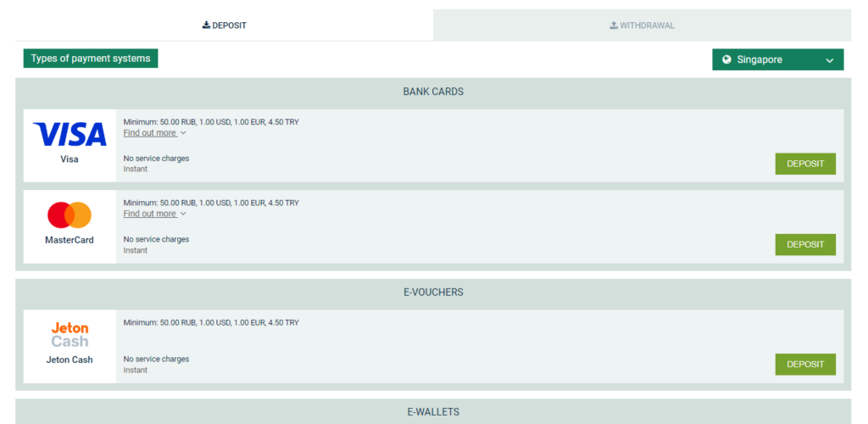868x424 pixels.
Task: Click the BANK CARDS section header
Action: pos(433,92)
